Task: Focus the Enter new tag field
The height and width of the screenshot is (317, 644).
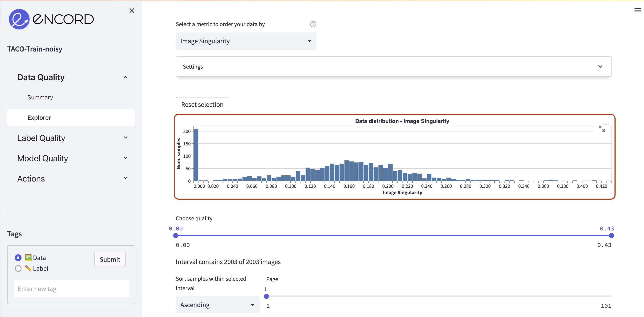Action: [x=71, y=289]
